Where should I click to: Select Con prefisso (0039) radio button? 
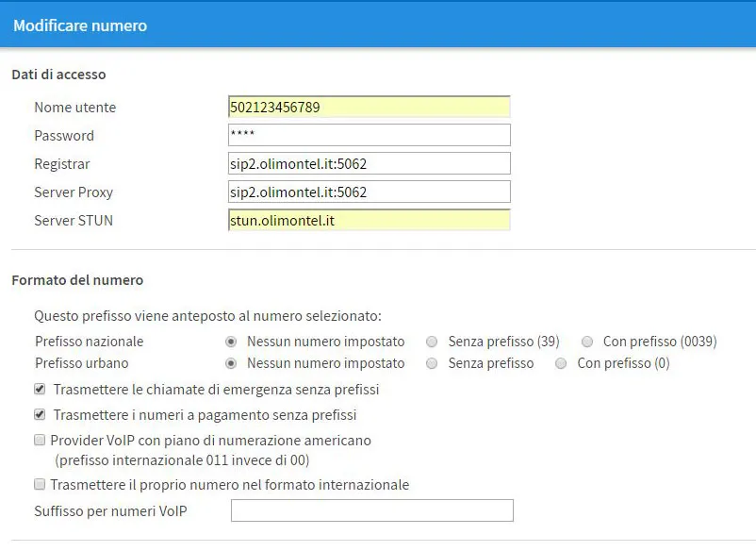587,342
